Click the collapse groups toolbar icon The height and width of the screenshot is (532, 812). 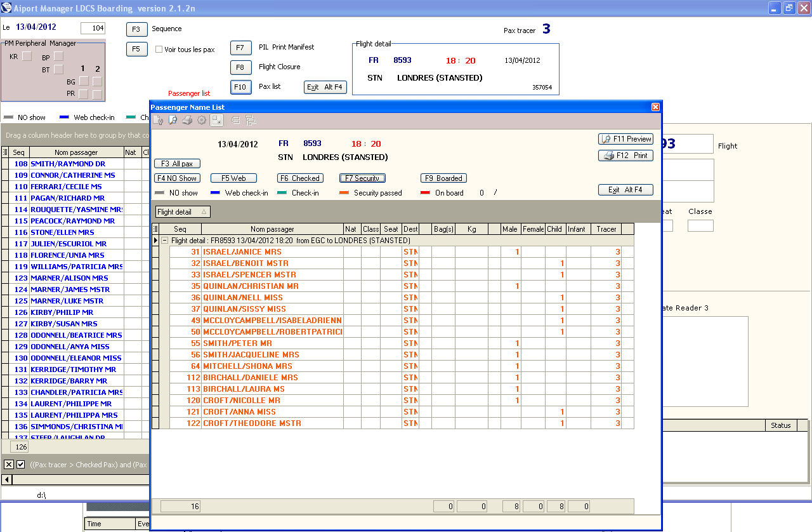click(x=236, y=120)
